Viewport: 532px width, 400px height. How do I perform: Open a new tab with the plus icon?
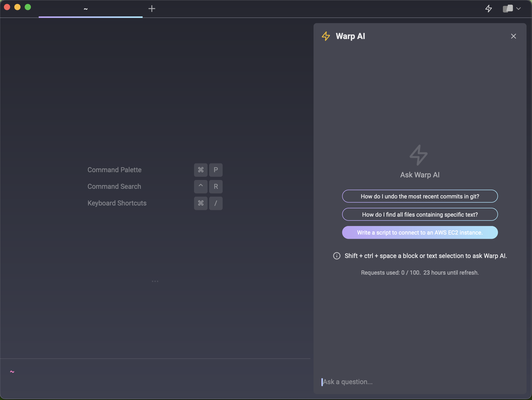[152, 9]
